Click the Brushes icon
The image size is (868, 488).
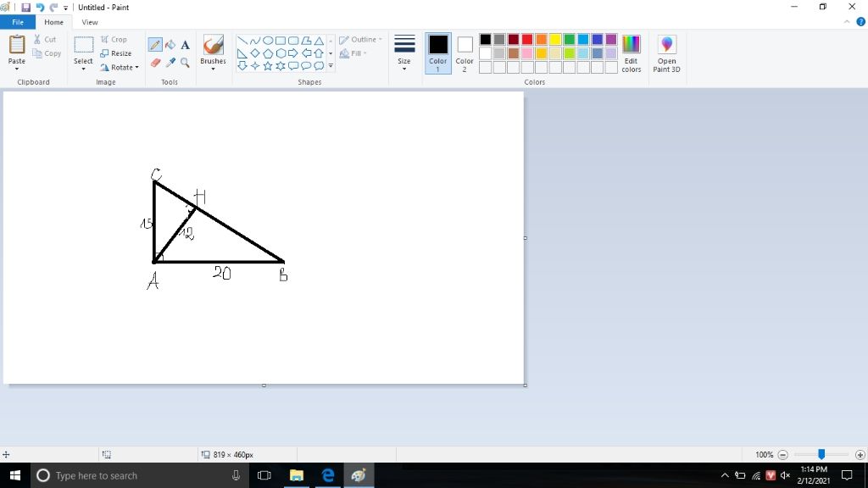tap(213, 46)
